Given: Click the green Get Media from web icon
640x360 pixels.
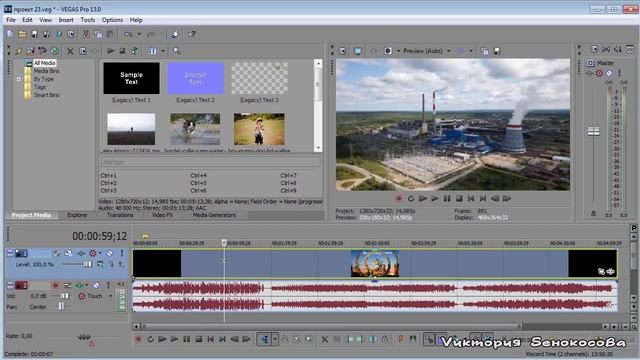Looking at the screenshot, I should point(55,51).
